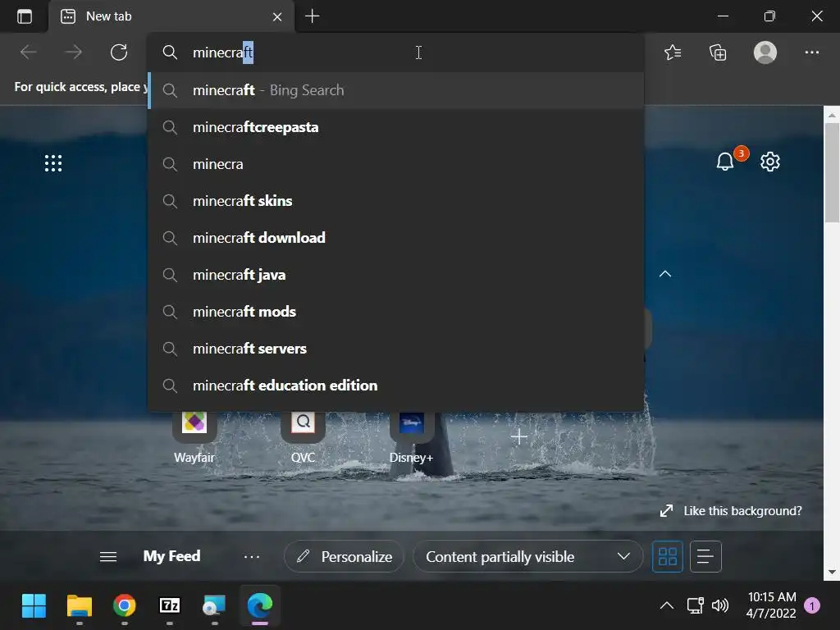
Task: Open Google Chrome from taskbar
Action: (125, 606)
